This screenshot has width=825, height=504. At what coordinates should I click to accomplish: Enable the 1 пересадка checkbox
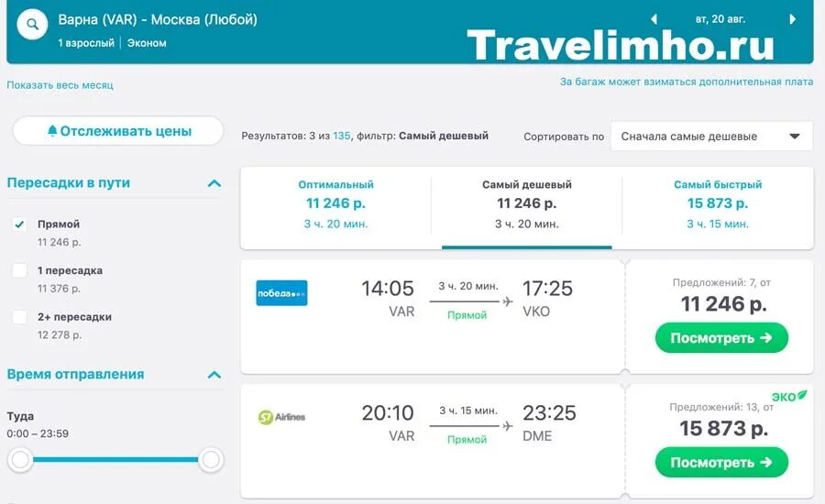(19, 271)
